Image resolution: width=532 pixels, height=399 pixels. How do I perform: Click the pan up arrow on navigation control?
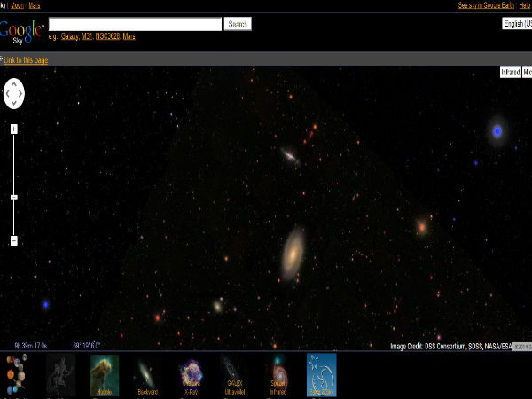(x=14, y=83)
